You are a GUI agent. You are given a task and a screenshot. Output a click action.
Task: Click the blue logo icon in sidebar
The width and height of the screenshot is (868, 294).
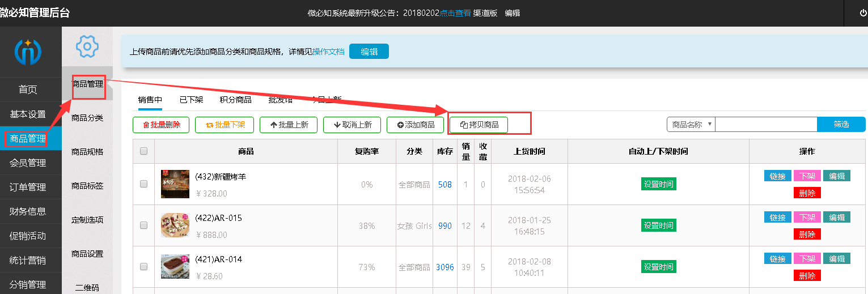click(x=28, y=52)
